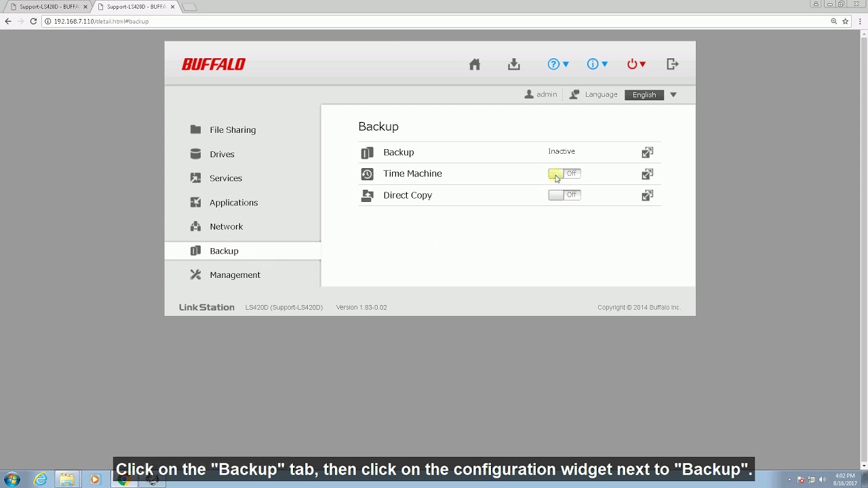Click the admin user icon
The image size is (868, 488).
pos(529,95)
